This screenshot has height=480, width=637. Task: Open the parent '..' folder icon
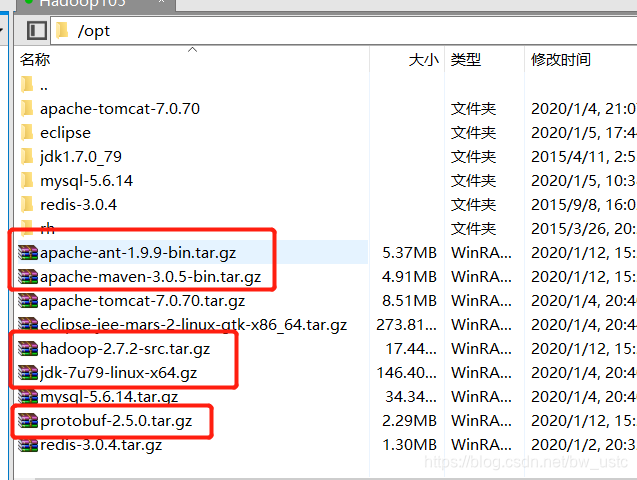click(27, 84)
